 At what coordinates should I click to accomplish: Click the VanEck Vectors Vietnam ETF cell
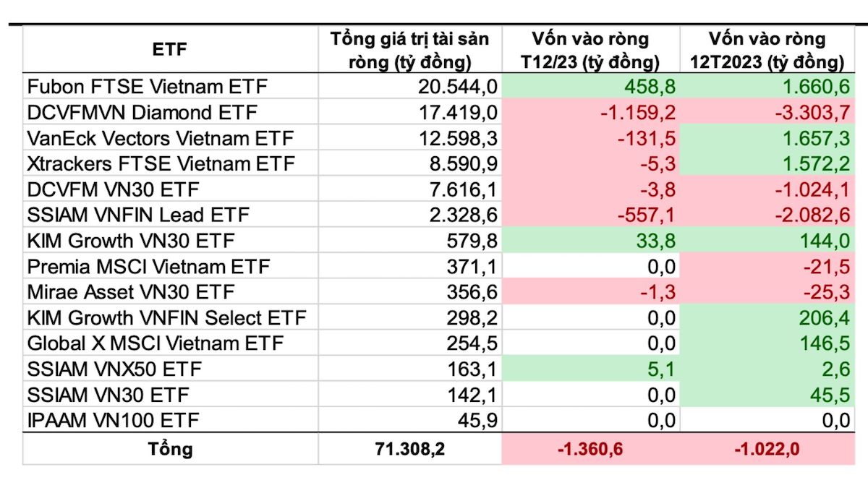(162, 138)
